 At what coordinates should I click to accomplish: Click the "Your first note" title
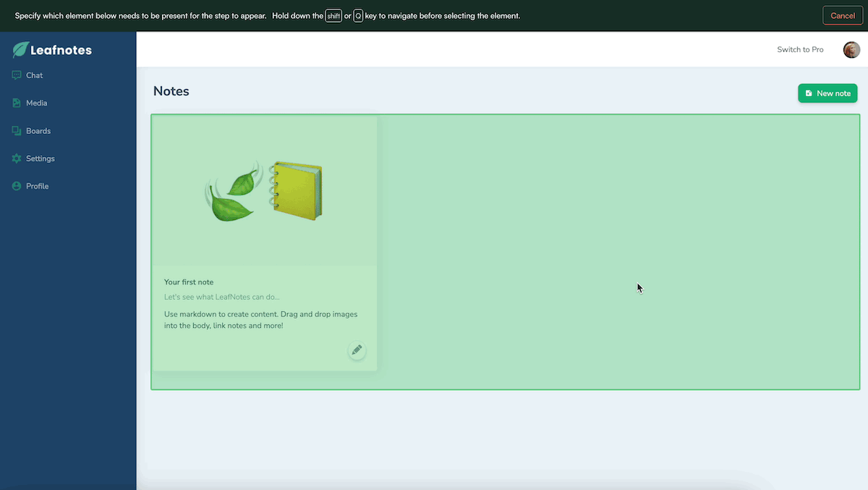click(x=189, y=282)
